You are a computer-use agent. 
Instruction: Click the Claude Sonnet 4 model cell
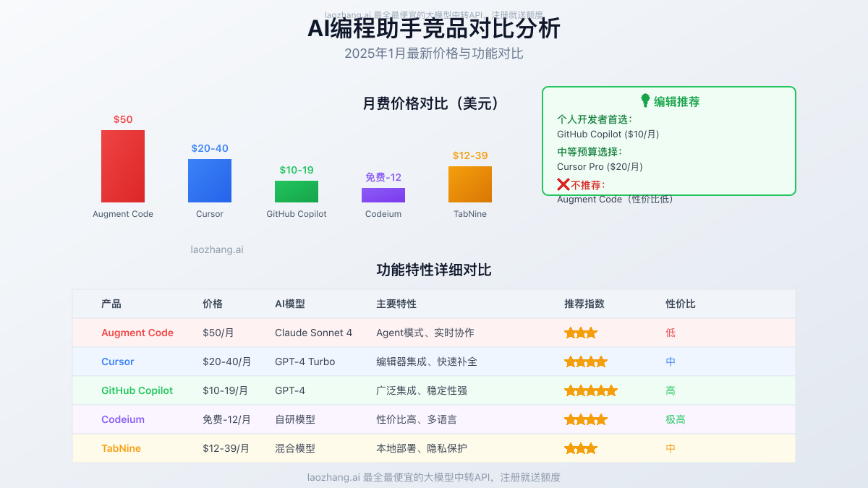[314, 333]
